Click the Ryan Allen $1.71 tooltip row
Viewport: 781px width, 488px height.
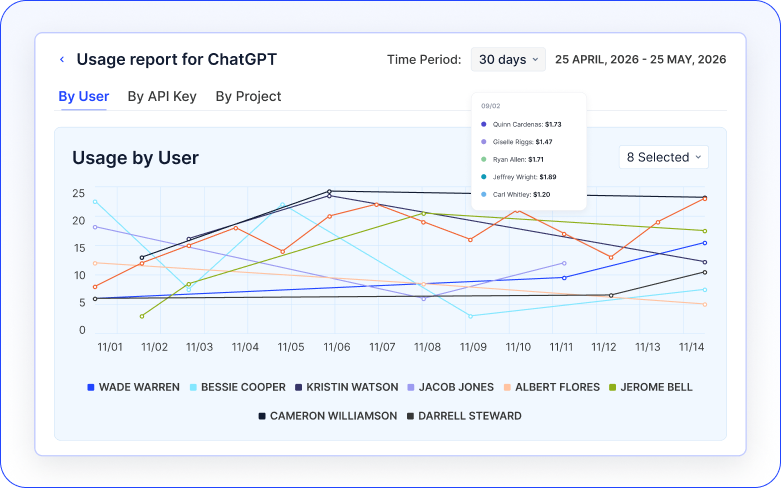click(x=513, y=159)
